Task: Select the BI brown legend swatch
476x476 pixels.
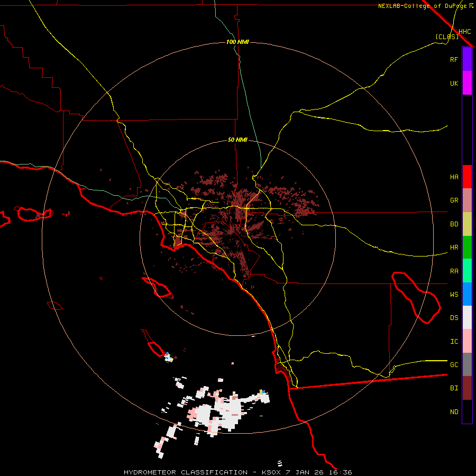Action: click(x=467, y=388)
